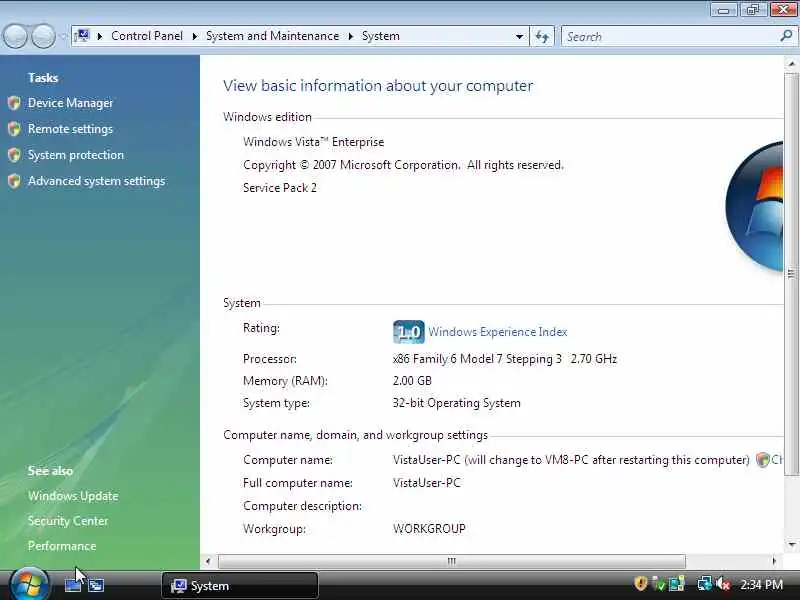The height and width of the screenshot is (600, 800).
Task: Minimize the System window
Action: pos(723,10)
